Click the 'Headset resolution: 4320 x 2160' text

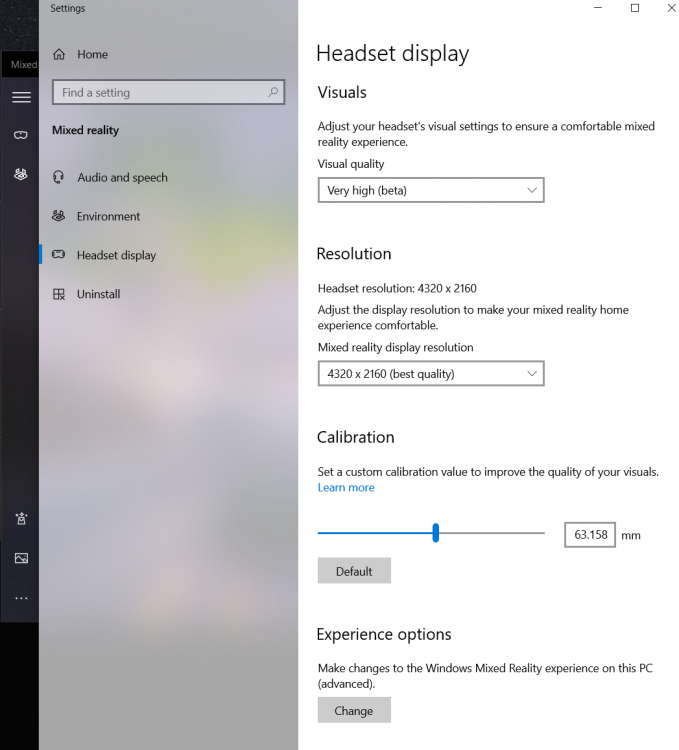397,288
